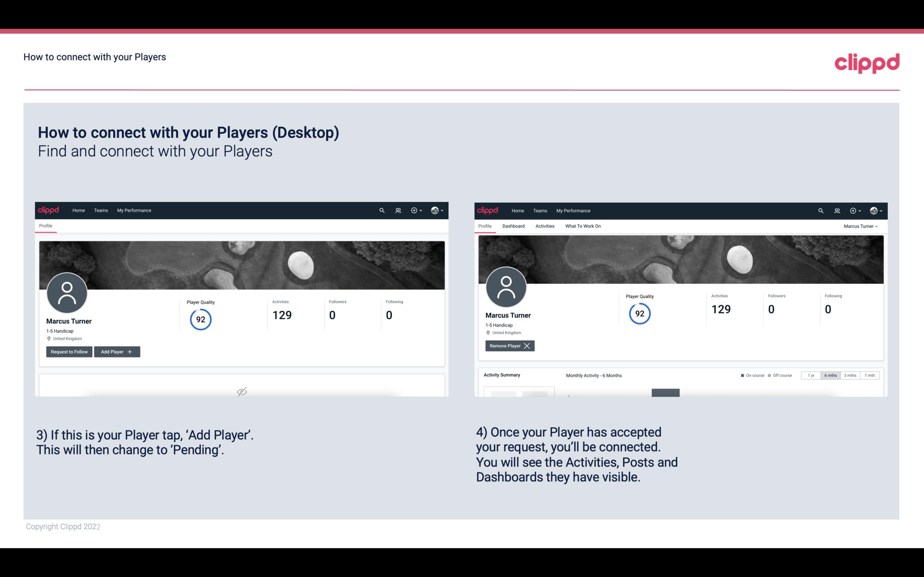
Task: Click the user profile icon in right nav
Action: tap(874, 211)
